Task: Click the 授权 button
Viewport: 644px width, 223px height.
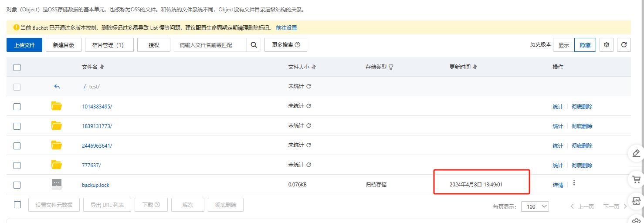Action: [x=154, y=45]
